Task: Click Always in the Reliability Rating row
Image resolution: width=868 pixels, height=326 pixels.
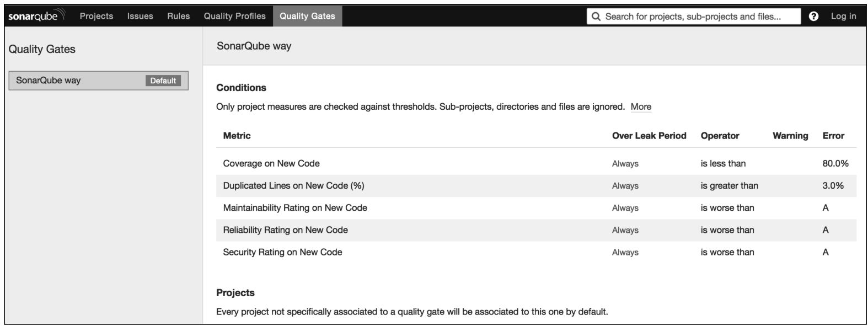Action: [x=625, y=230]
